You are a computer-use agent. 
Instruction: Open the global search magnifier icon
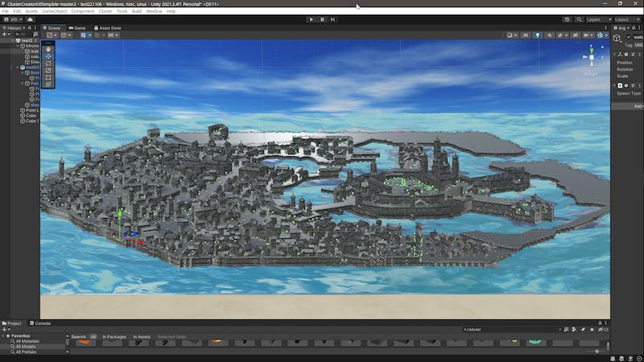(578, 19)
